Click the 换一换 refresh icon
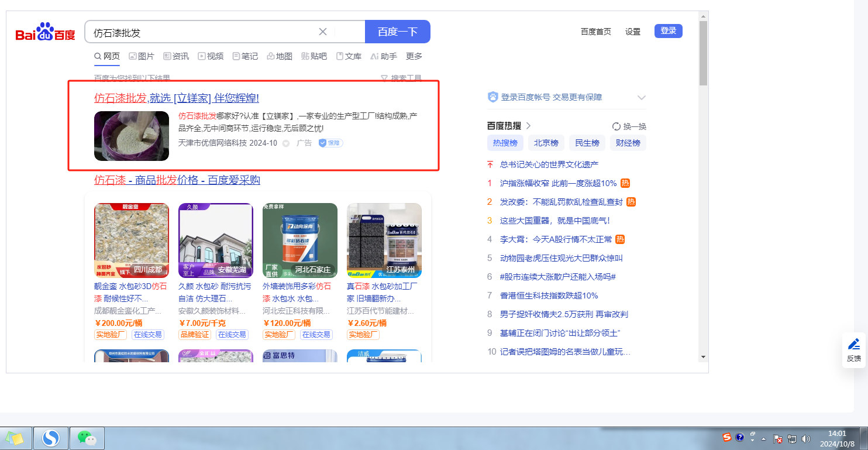The width and height of the screenshot is (868, 450). (x=616, y=126)
